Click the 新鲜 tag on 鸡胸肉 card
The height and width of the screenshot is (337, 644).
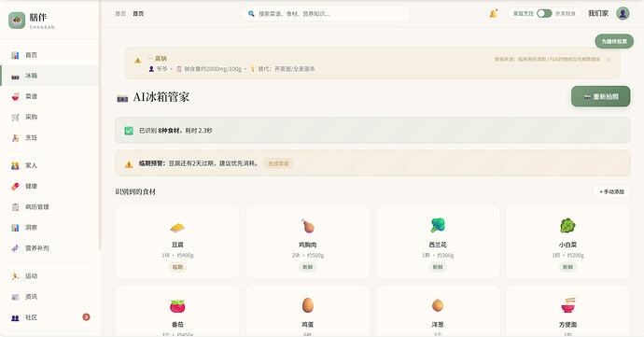(308, 267)
